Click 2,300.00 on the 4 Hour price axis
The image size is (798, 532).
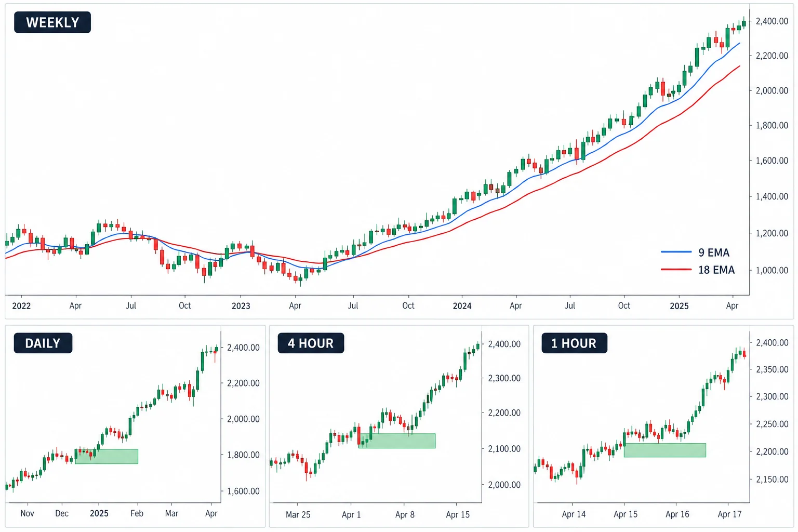(x=504, y=378)
